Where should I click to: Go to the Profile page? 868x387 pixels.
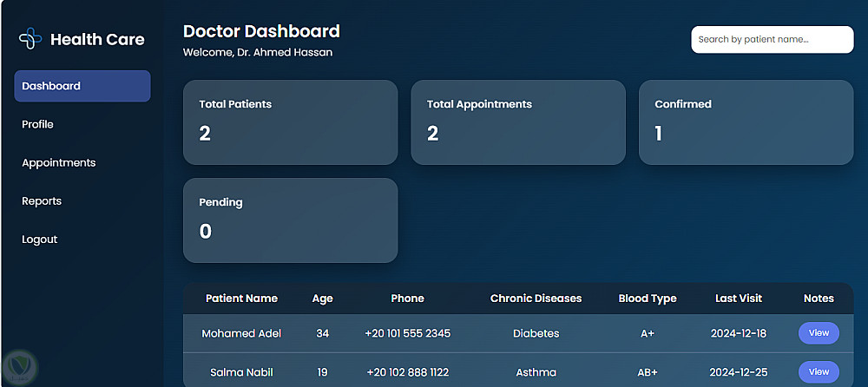click(37, 125)
